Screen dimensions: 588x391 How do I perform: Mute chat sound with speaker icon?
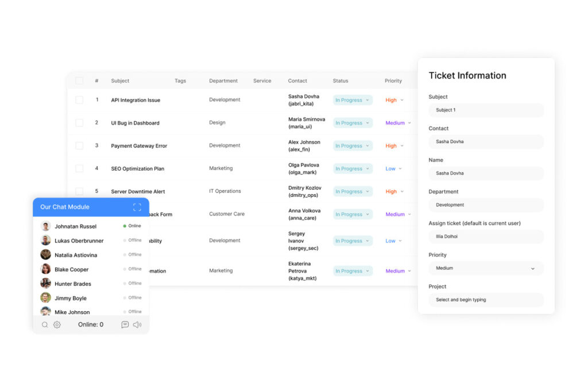pos(137,325)
